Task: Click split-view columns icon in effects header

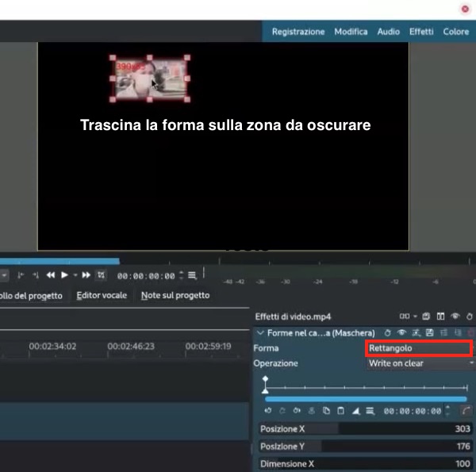Action: (x=440, y=317)
